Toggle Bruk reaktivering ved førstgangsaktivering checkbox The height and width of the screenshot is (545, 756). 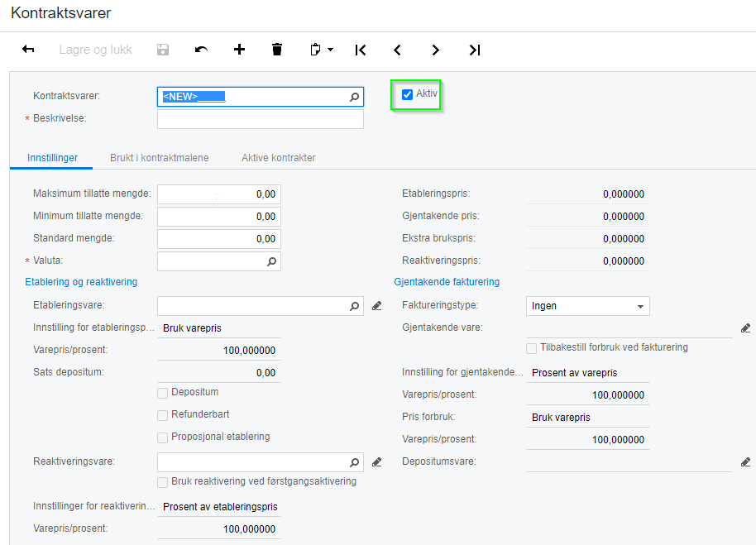162,482
